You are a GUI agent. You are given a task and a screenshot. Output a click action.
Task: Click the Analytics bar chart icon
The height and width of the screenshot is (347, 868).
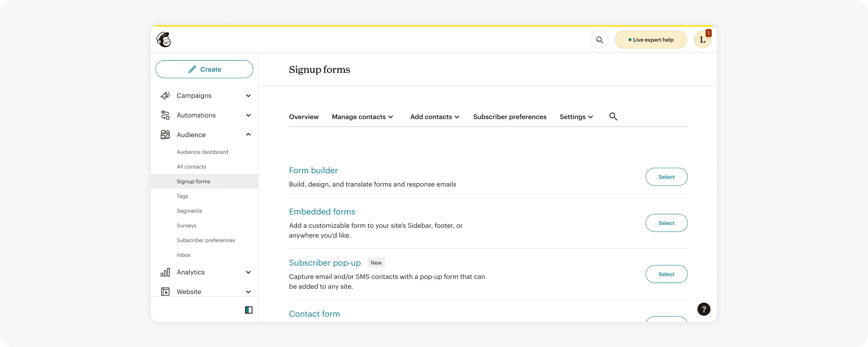tap(165, 272)
